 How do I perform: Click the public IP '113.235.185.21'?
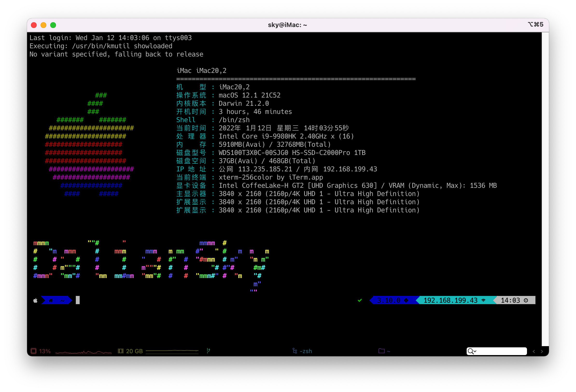point(265,169)
